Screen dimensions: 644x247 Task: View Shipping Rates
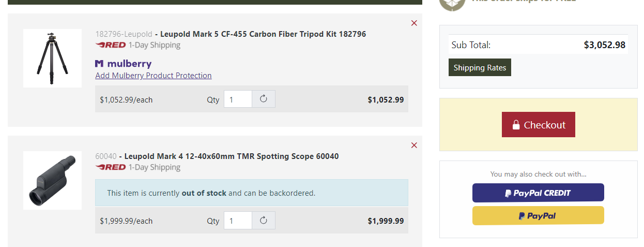pos(480,67)
